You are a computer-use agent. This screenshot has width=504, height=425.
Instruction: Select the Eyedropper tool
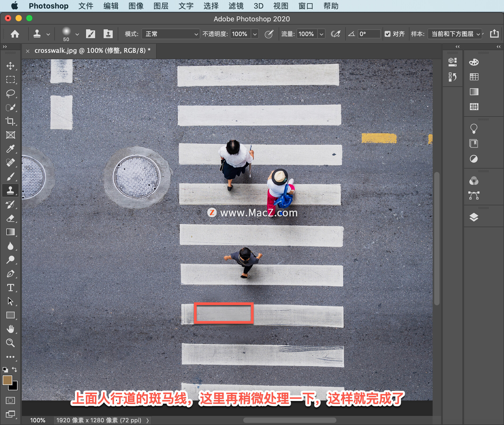click(10, 149)
